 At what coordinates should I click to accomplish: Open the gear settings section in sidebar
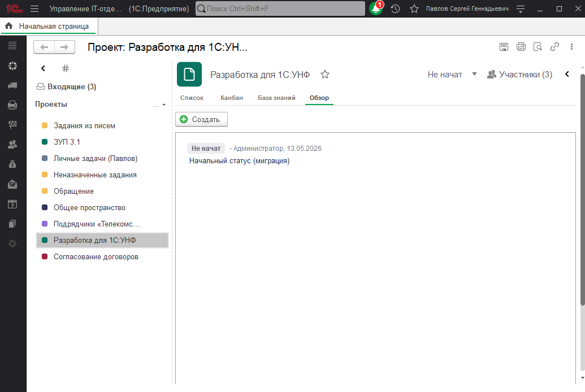click(12, 243)
